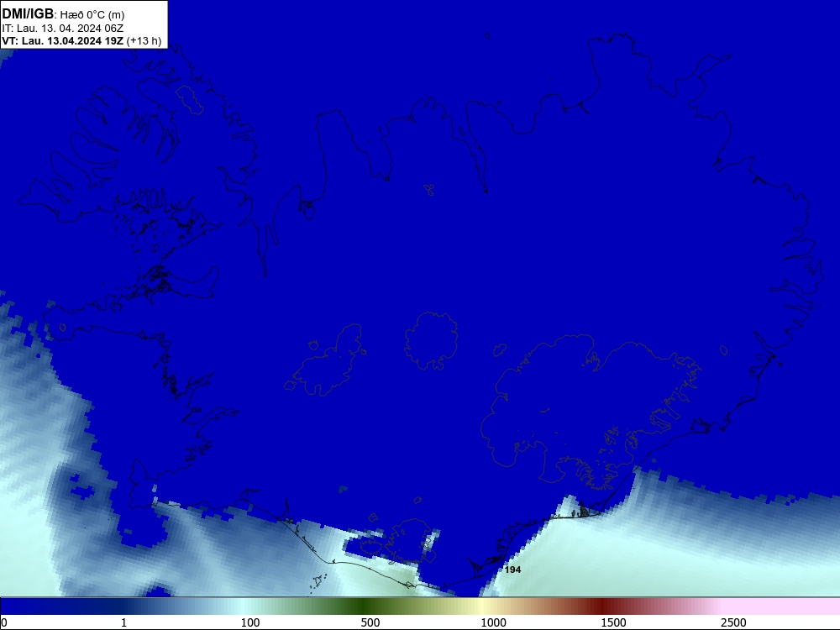Click the VT: Lau. 13.04.2024 19Z line
This screenshot has width=840, height=630.
(63, 41)
